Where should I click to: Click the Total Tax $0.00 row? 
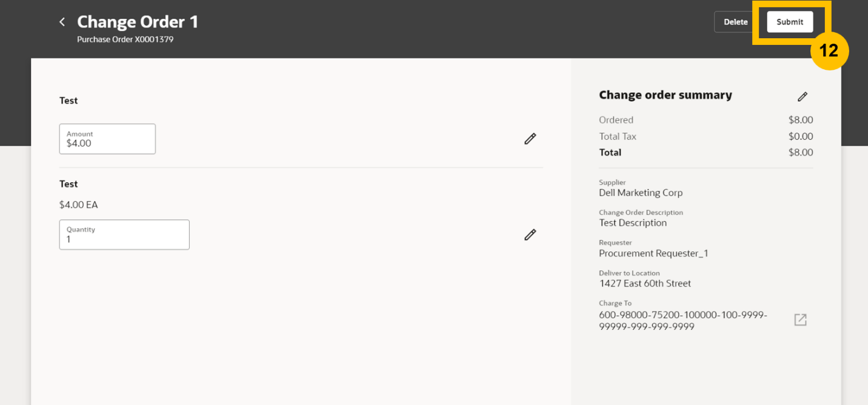point(706,137)
